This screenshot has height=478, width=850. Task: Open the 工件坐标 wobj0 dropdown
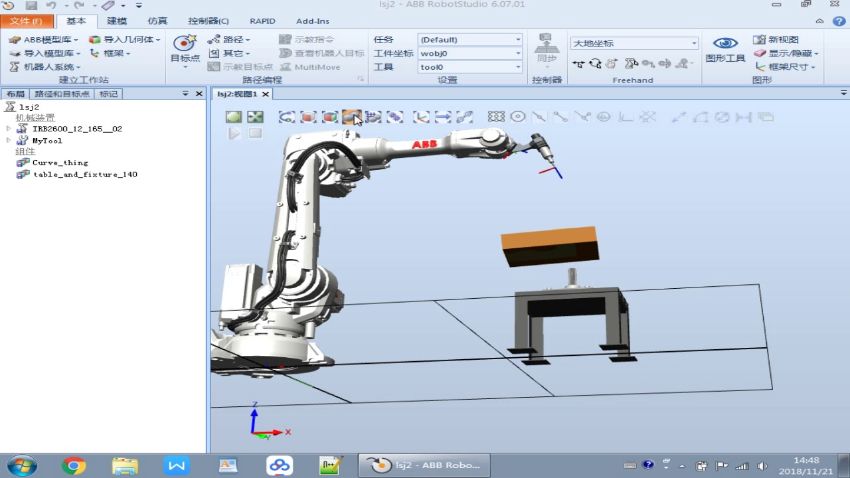click(x=470, y=53)
